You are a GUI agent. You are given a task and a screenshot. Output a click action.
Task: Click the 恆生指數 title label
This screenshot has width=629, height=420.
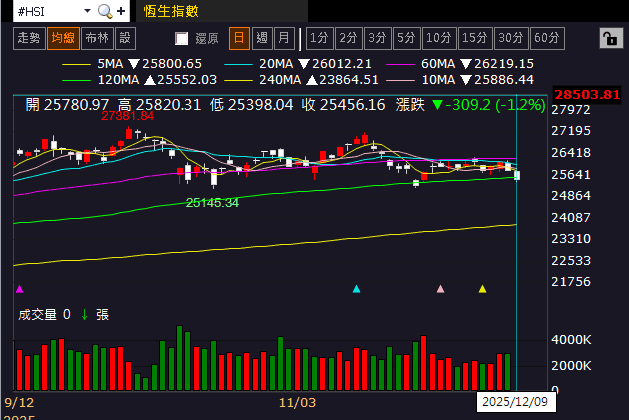point(171,11)
